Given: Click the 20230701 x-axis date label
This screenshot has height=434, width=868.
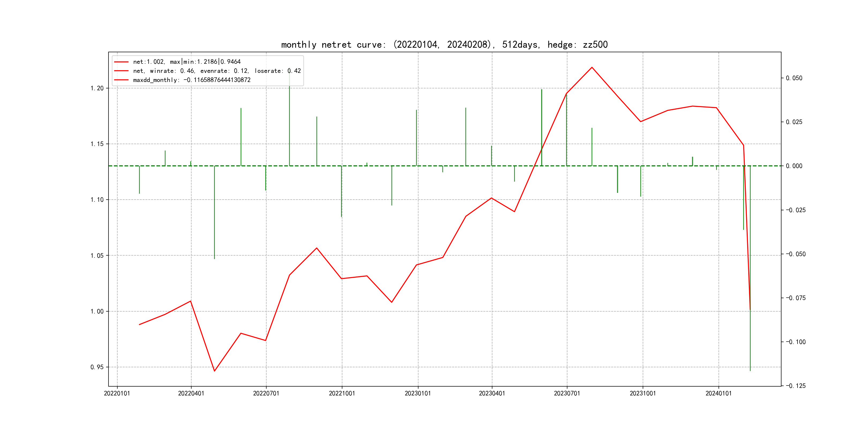Looking at the screenshot, I should tap(567, 393).
